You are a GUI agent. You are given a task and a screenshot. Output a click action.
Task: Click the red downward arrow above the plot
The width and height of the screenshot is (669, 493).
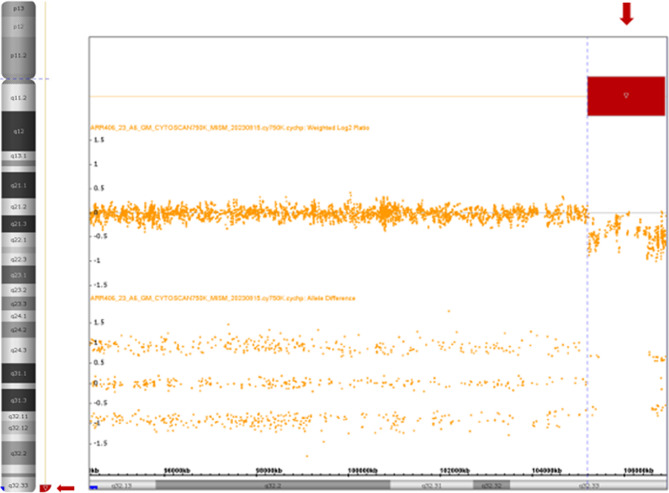(x=627, y=13)
